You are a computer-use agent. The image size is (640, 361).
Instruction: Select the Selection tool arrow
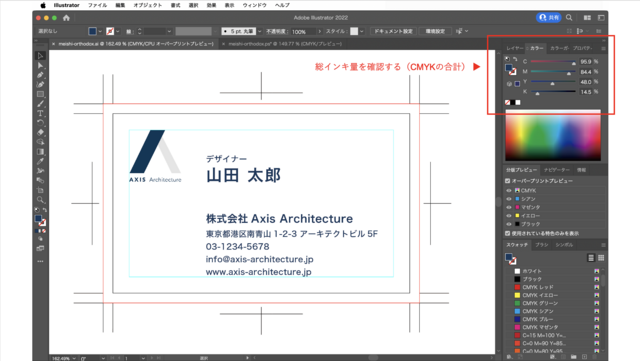coord(40,56)
